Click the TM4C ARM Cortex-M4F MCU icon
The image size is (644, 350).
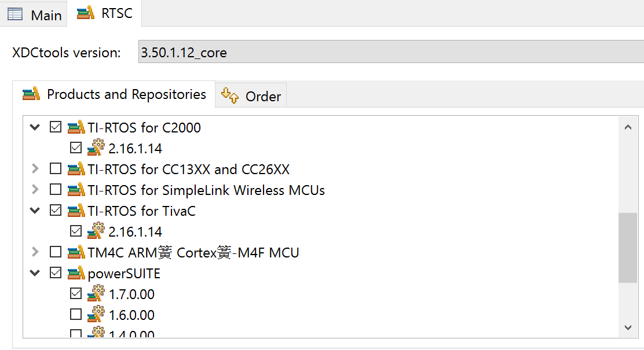click(76, 252)
